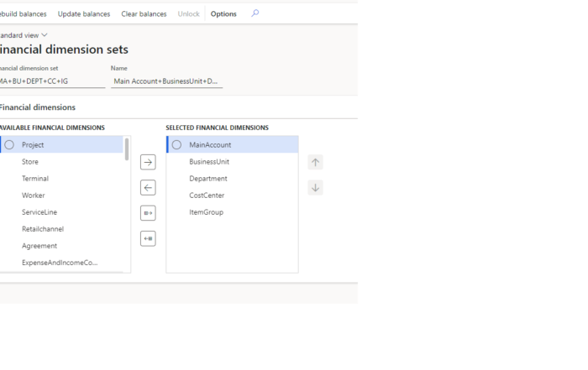Click the search magnifier icon in toolbar
Image resolution: width=588 pixels, height=370 pixels.
click(255, 13)
